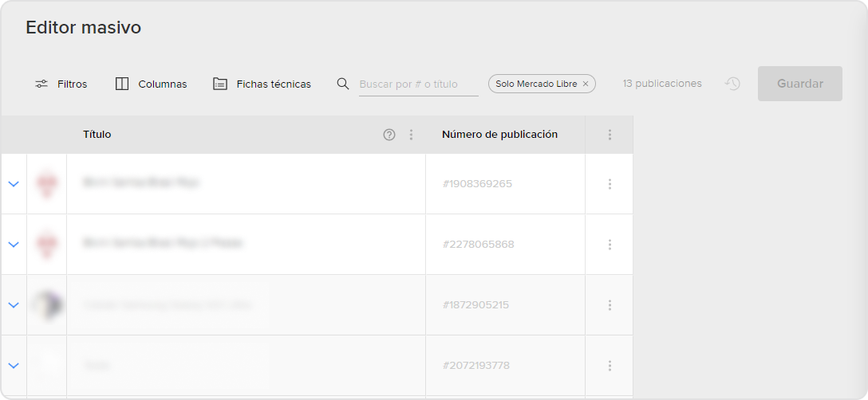Expand the row of publication #1908369265
The height and width of the screenshot is (400, 868).
click(14, 184)
